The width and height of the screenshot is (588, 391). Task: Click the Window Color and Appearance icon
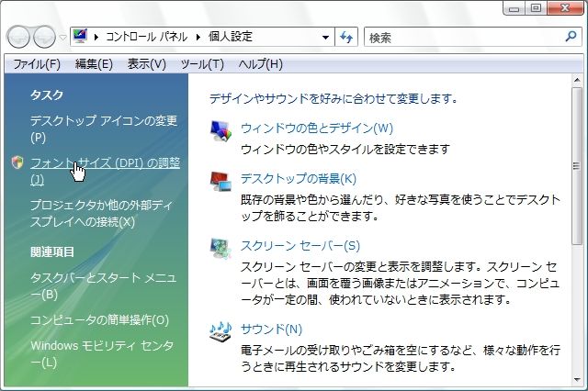pyautogui.click(x=220, y=131)
